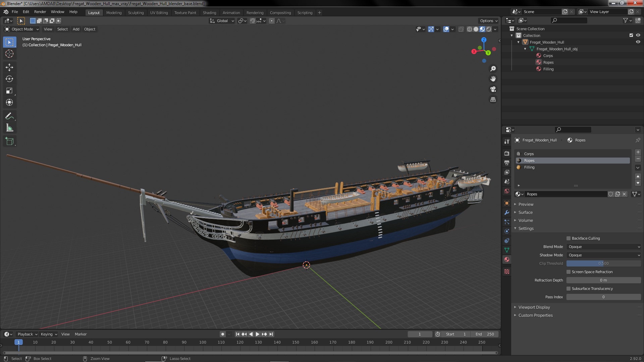Activate the Measure tool
The height and width of the screenshot is (362, 644).
tap(9, 128)
